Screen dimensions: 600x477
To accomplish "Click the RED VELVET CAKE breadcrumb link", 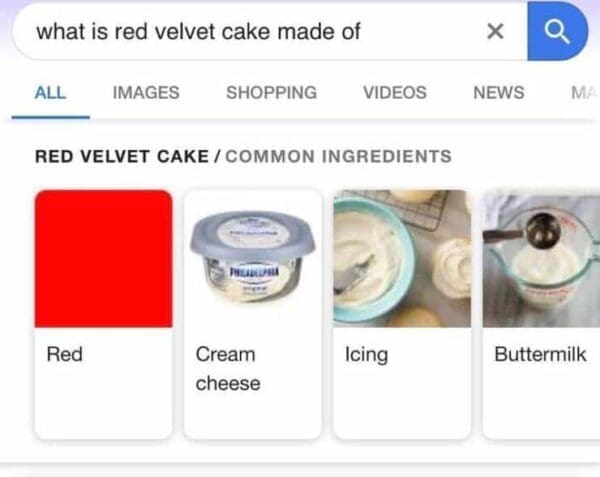I will (121, 156).
